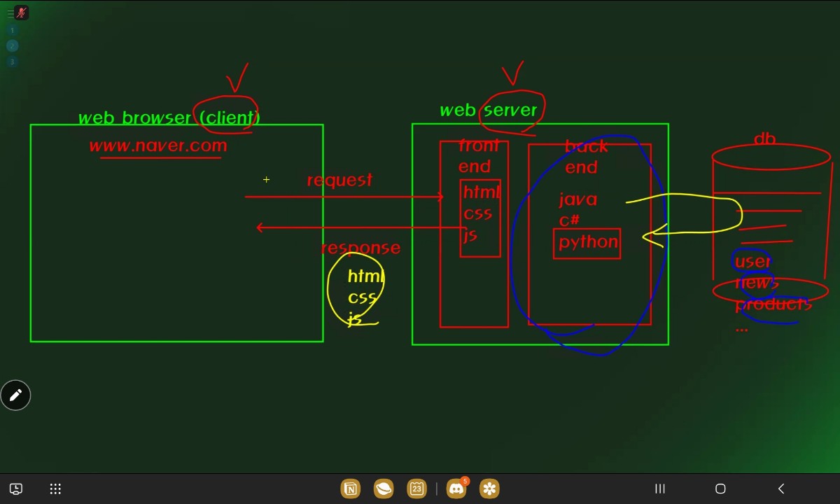This screenshot has width=840, height=504.
Task: Open the Calendar app showing 23
Action: pyautogui.click(x=416, y=489)
